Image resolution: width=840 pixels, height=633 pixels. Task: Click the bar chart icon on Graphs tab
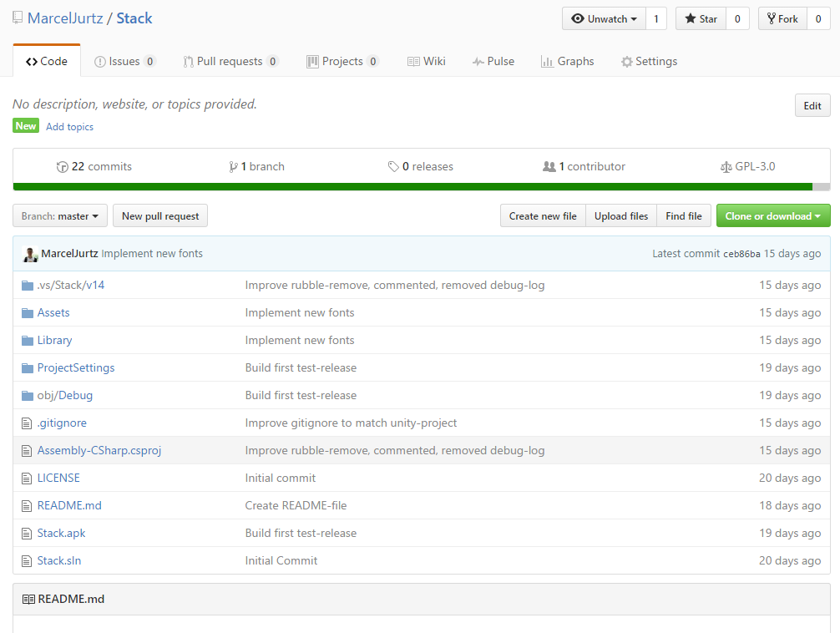[547, 62]
